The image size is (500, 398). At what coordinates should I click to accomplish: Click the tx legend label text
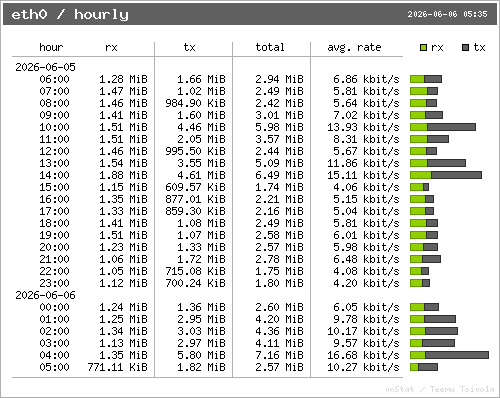tap(479, 47)
